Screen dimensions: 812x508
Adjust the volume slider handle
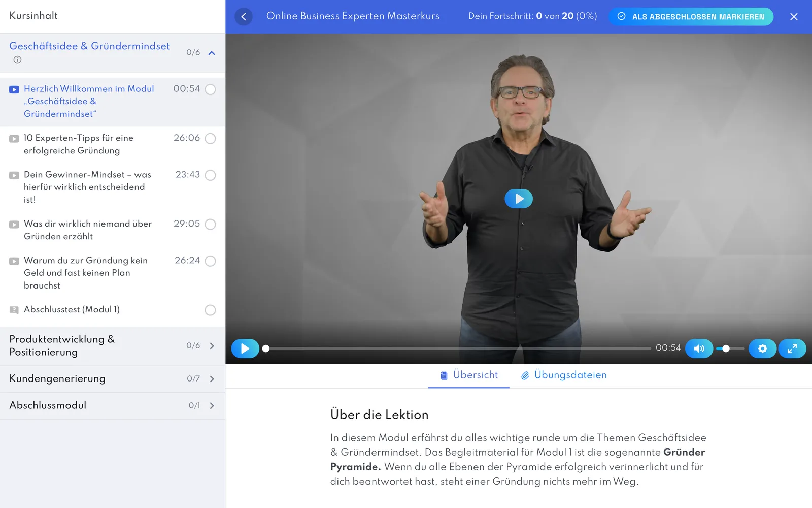726,348
